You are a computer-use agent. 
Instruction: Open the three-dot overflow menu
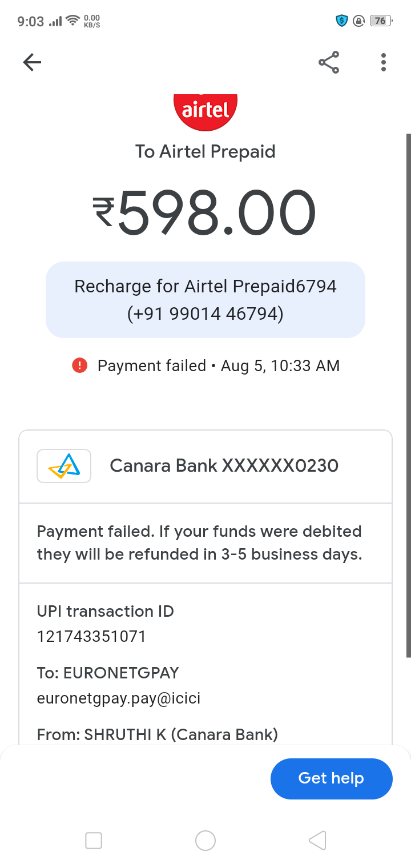383,62
